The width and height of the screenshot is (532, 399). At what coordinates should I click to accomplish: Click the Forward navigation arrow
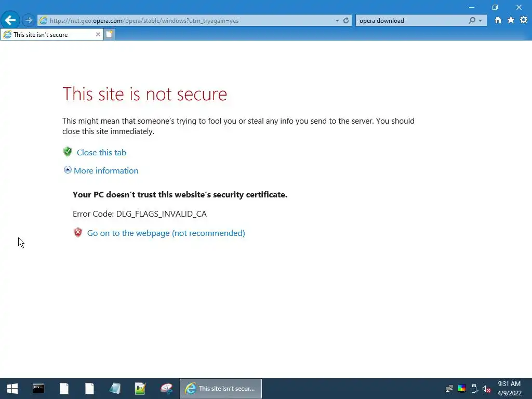point(29,20)
